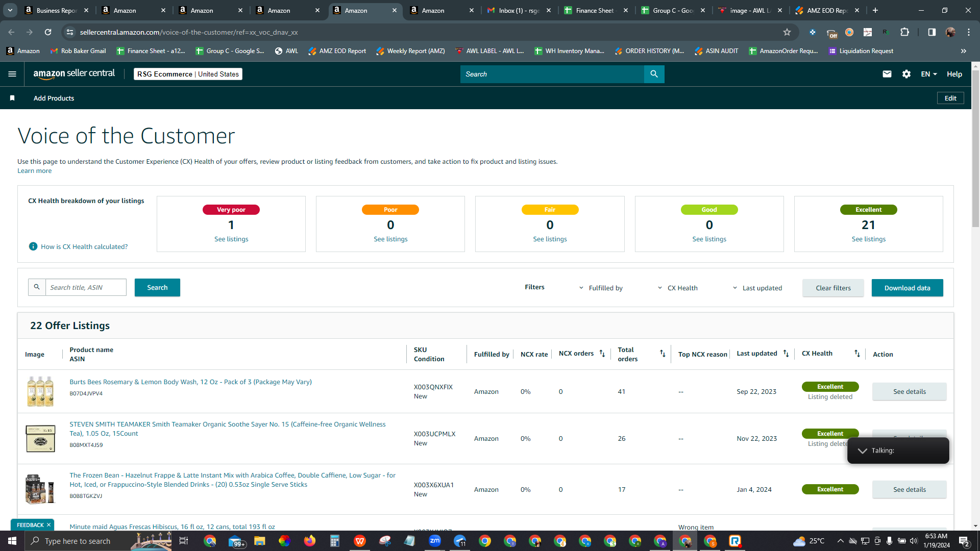Open the Chrome extensions puzzle icon
The height and width of the screenshot is (551, 980).
pyautogui.click(x=904, y=32)
